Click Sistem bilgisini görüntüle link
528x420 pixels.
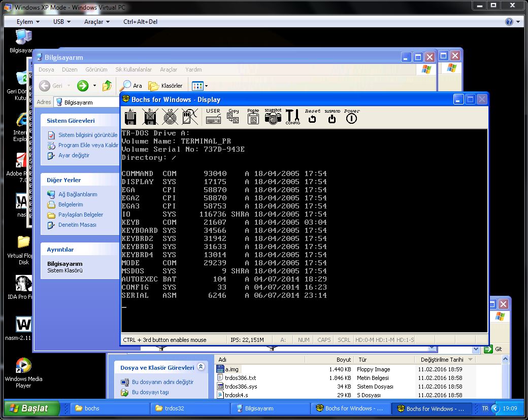(x=87, y=135)
